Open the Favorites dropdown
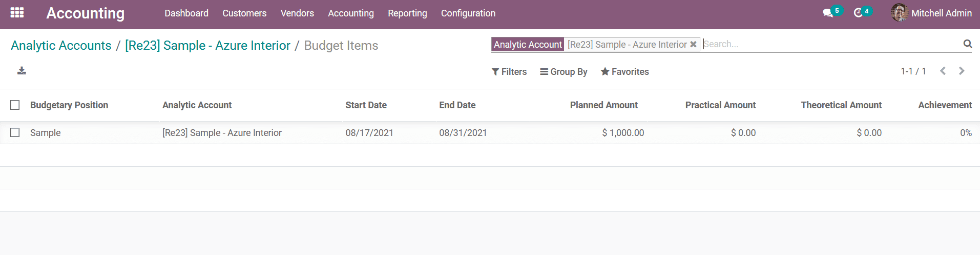The width and height of the screenshot is (980, 255). point(624,72)
